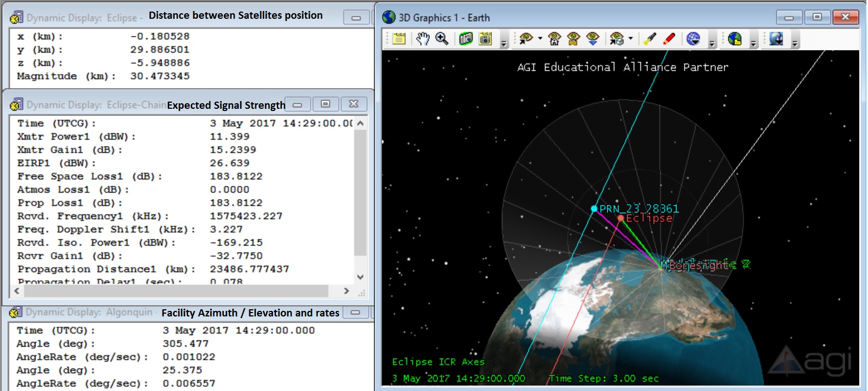Image resolution: width=868 pixels, height=391 pixels.
Task: Click the yellow snapshot properties icon
Action: 485,39
